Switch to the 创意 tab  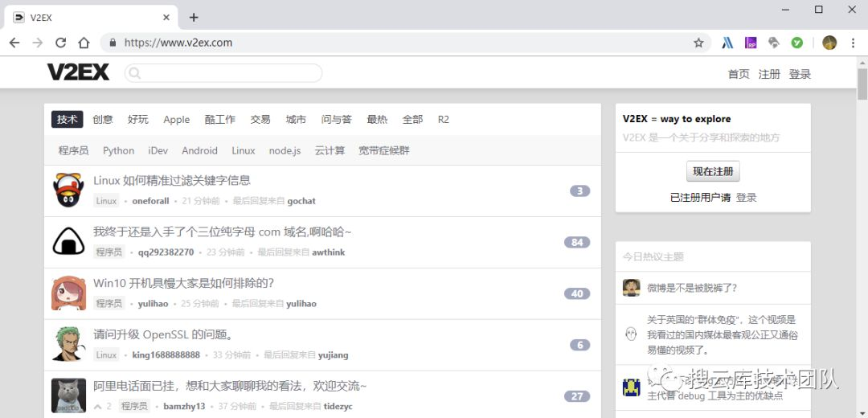102,119
